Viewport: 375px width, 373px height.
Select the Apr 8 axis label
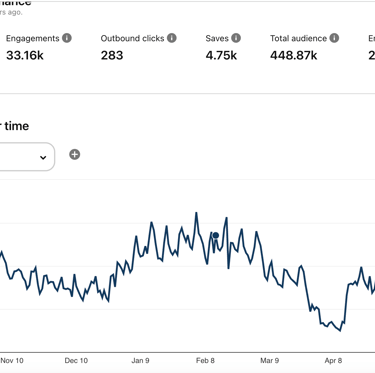(x=333, y=360)
